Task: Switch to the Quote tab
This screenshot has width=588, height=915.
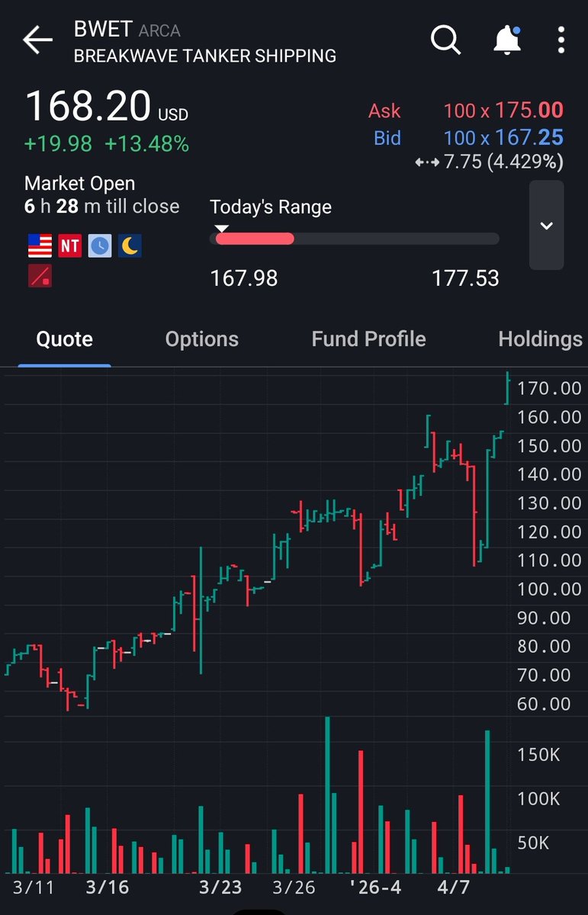Action: click(x=65, y=339)
